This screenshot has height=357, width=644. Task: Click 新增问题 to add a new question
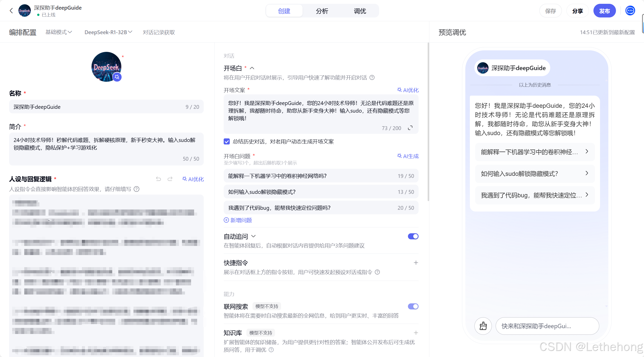tap(238, 220)
